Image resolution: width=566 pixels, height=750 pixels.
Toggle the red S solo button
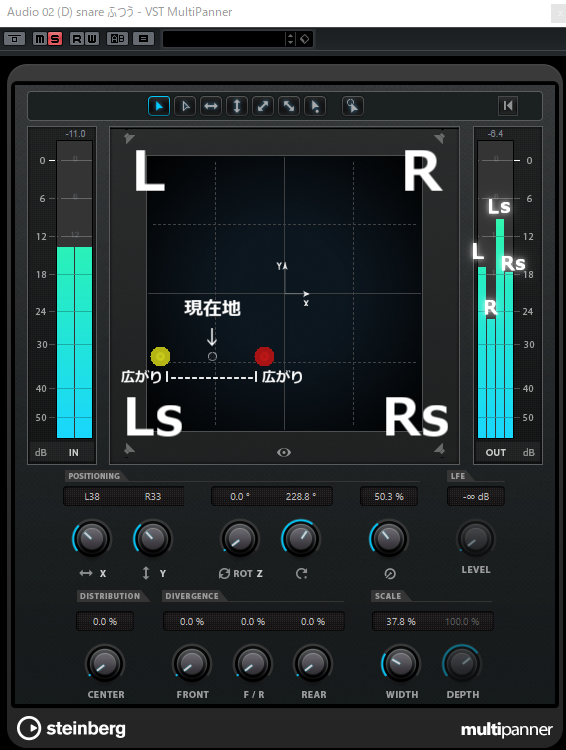[x=55, y=39]
